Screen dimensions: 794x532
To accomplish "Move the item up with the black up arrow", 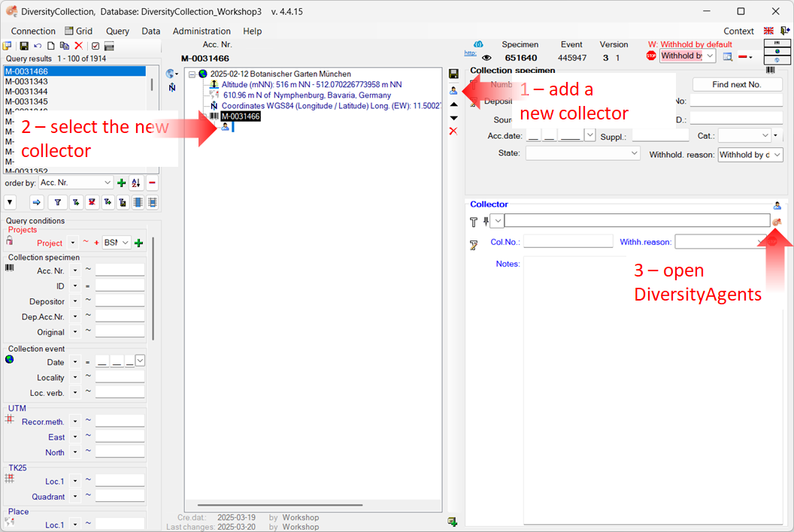I will point(454,104).
